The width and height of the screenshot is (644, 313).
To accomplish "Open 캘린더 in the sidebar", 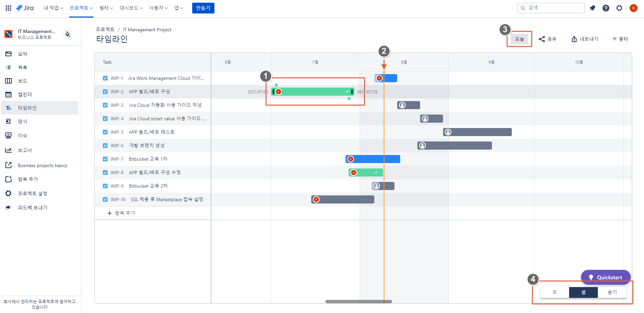I will pos(40,94).
